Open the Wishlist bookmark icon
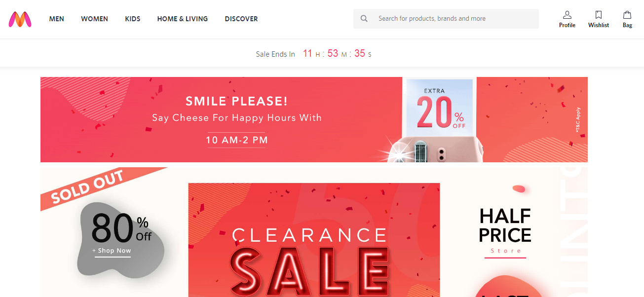 point(599,15)
